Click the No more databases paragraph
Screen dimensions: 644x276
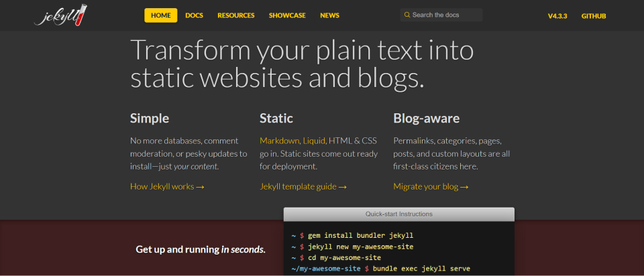pyautogui.click(x=189, y=154)
